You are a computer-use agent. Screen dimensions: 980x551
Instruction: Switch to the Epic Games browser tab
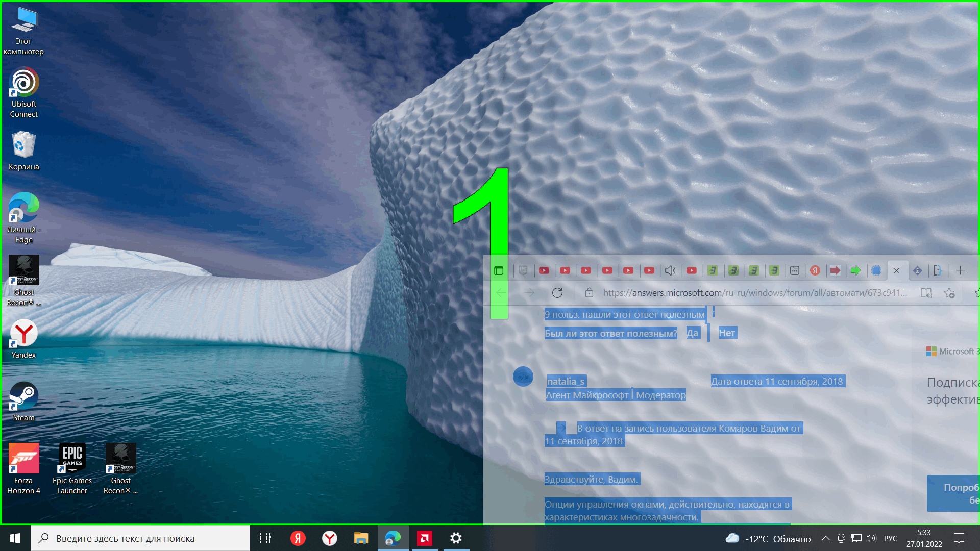[523, 270]
